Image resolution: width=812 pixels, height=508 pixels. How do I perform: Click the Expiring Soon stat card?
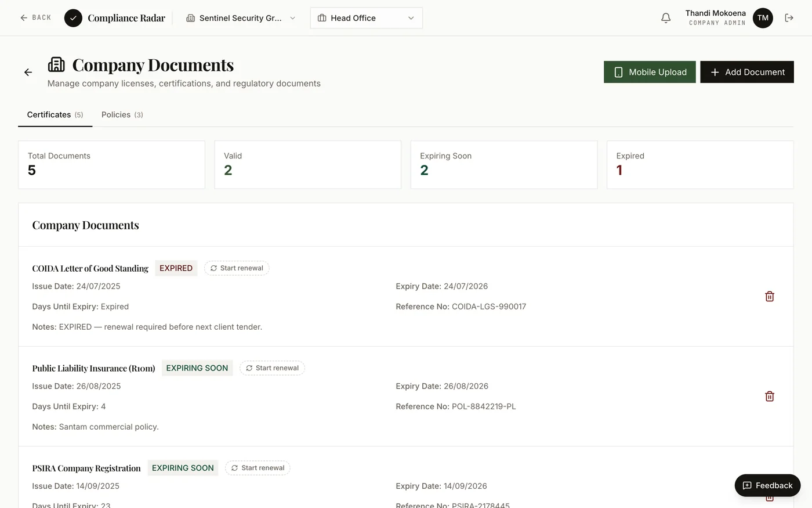pyautogui.click(x=504, y=165)
